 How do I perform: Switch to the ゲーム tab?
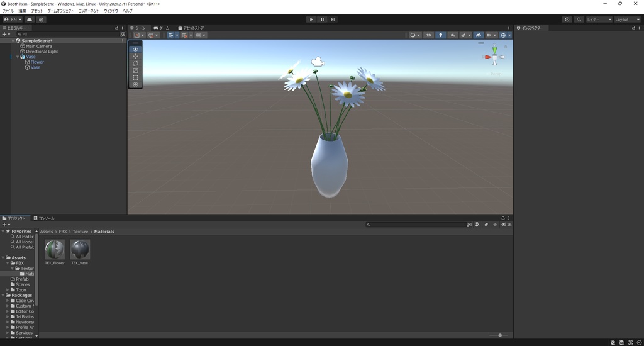[162, 28]
